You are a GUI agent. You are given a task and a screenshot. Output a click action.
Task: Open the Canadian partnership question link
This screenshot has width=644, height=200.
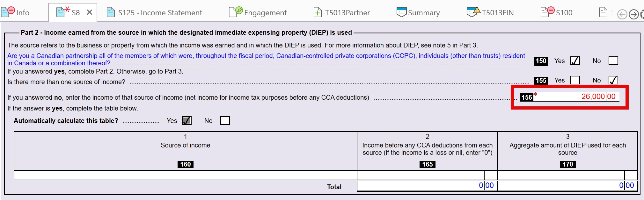point(266,59)
